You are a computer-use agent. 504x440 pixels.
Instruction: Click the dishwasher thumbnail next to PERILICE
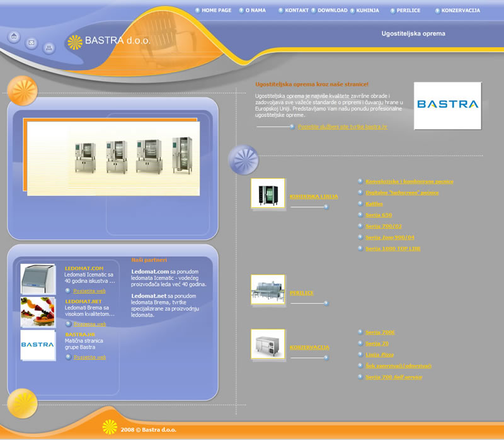pos(268,290)
